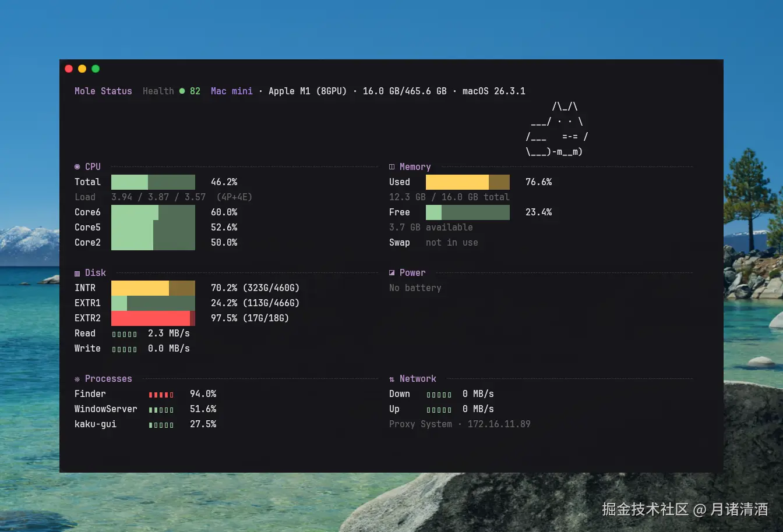Click the INTR disk usage bar
This screenshot has height=532, width=783.
153,288
